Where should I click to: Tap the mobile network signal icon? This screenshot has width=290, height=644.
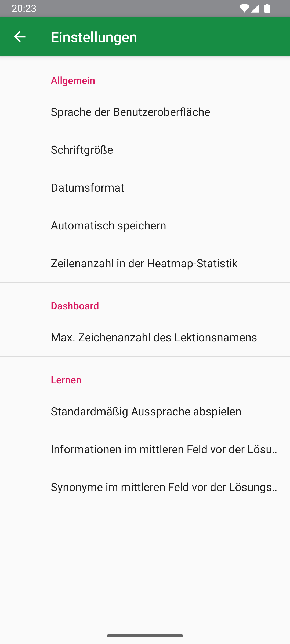tap(255, 9)
